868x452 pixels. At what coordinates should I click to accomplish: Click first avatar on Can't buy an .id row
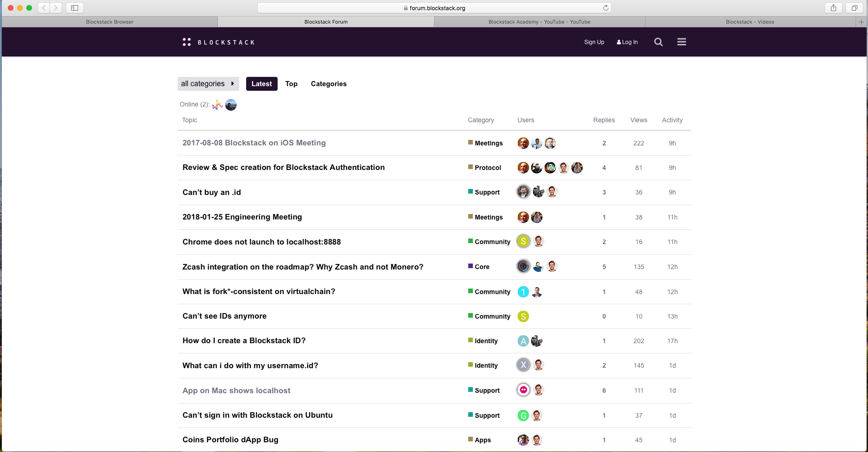523,191
